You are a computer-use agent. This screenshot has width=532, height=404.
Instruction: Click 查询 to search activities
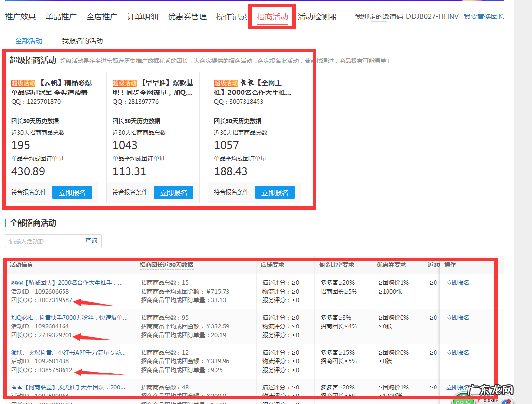click(x=91, y=241)
